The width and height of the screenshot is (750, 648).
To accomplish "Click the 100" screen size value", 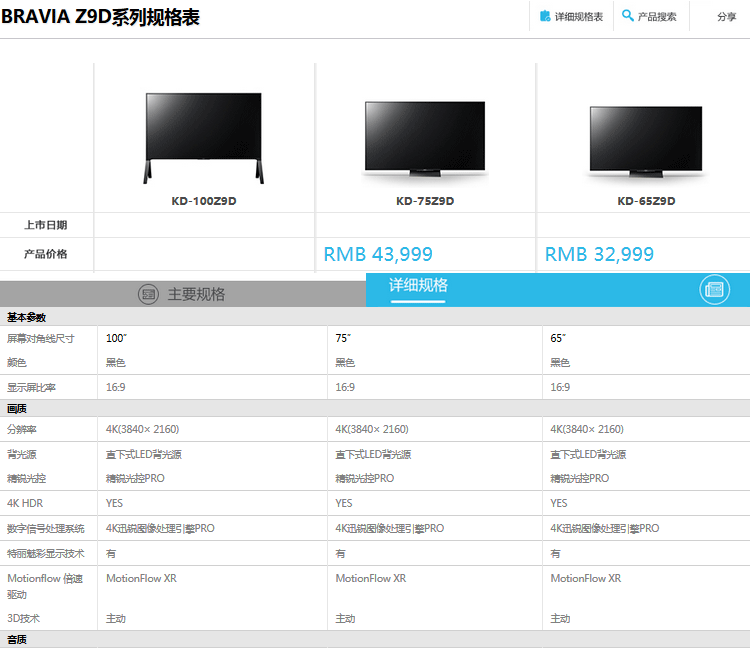I will [116, 338].
